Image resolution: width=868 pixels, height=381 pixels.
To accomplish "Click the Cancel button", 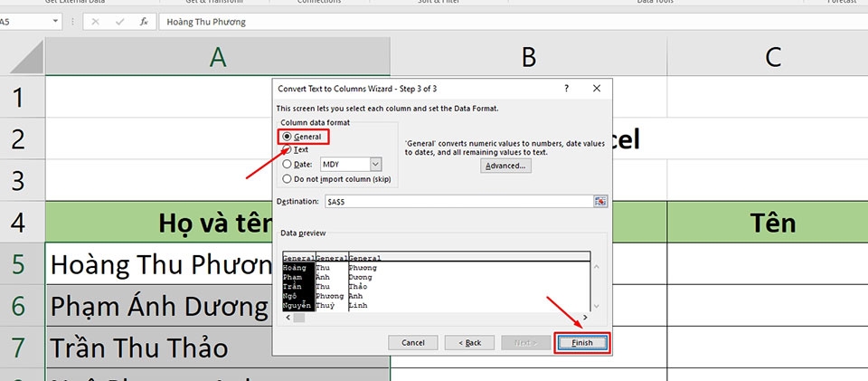I will point(413,343).
